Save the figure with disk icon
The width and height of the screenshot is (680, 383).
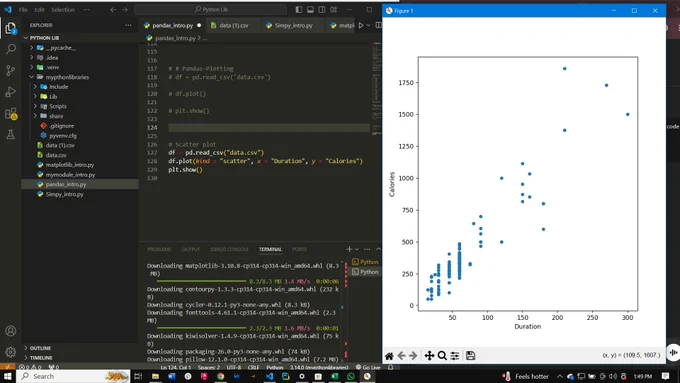point(471,356)
